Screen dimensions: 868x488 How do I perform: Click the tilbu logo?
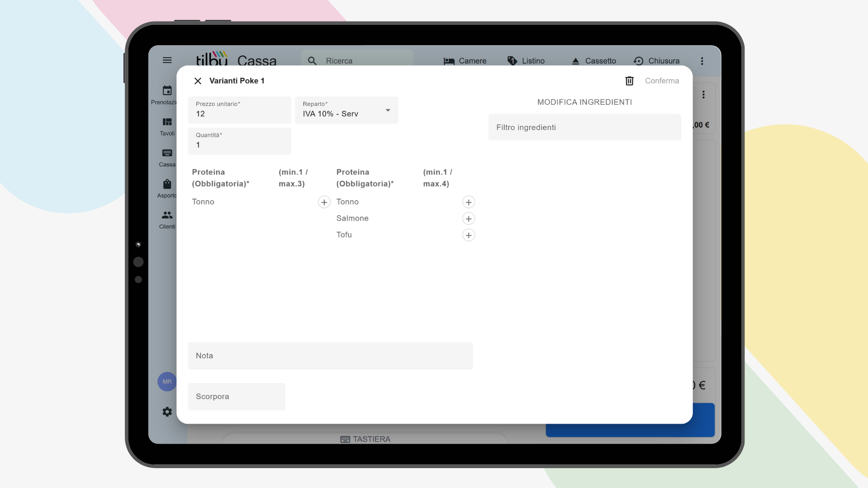pyautogui.click(x=212, y=59)
